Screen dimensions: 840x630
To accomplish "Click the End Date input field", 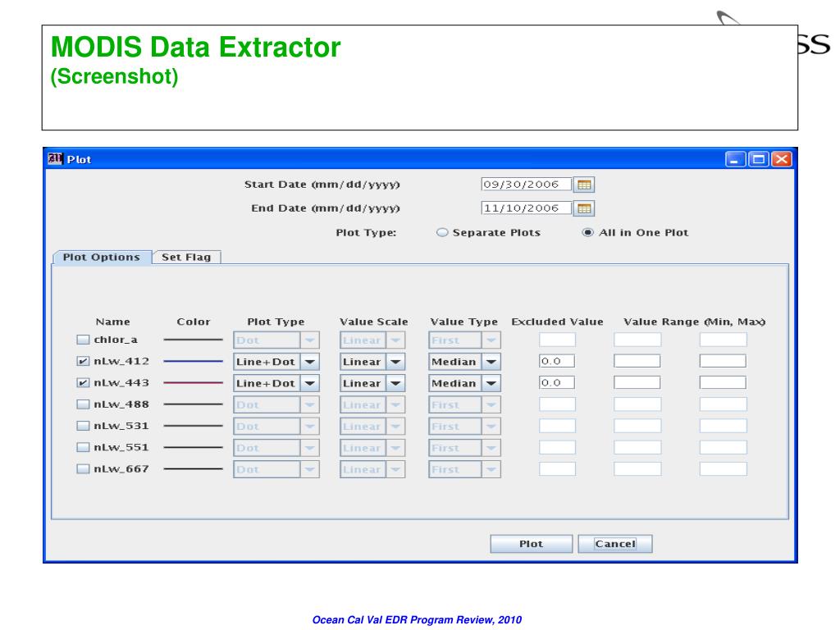I will coord(526,208).
